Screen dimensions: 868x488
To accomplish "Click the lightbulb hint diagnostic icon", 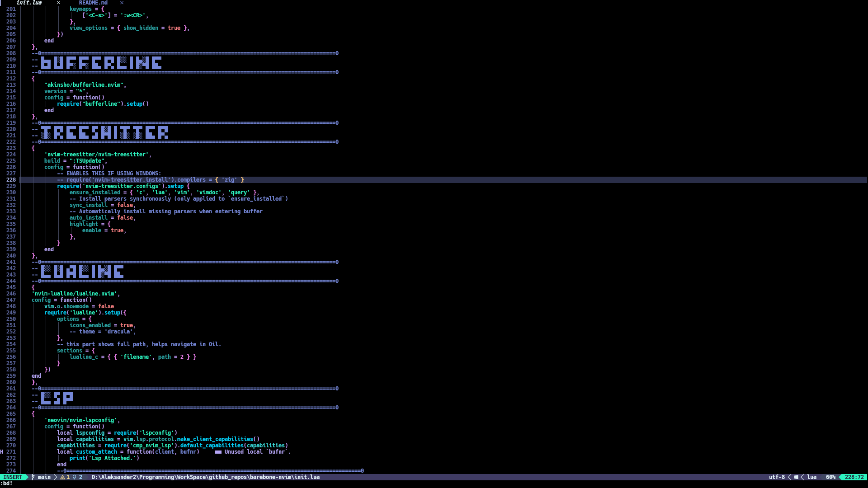I will click(x=75, y=477).
